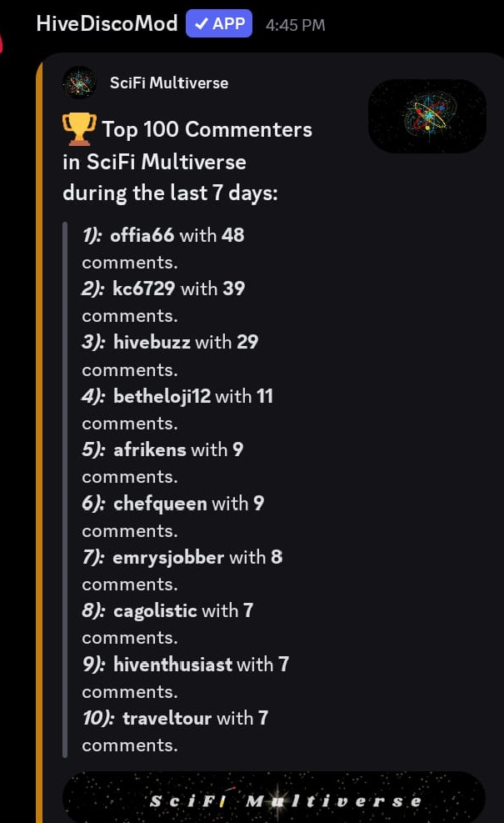Click the small SciFi Multiverse author avatar

[x=80, y=83]
